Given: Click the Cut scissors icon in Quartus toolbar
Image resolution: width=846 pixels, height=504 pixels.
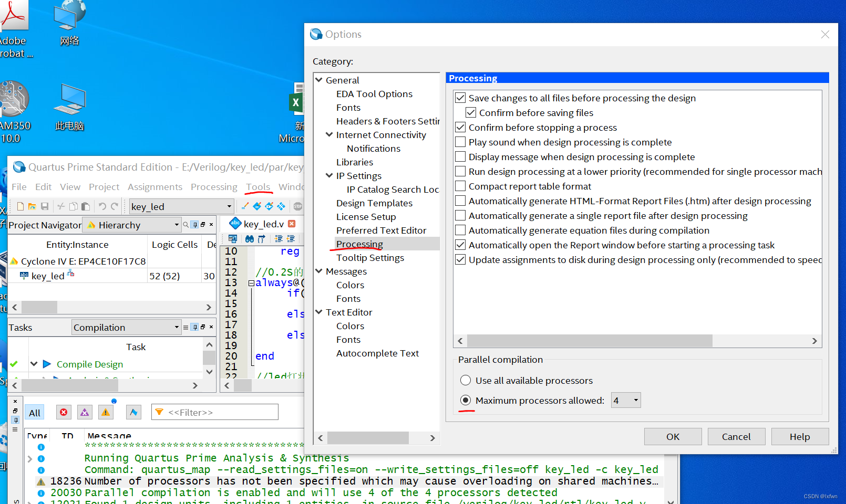Looking at the screenshot, I should [61, 206].
